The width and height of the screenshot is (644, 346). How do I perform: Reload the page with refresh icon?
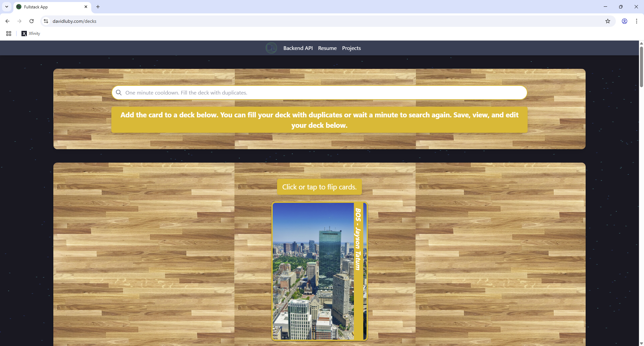(32, 21)
